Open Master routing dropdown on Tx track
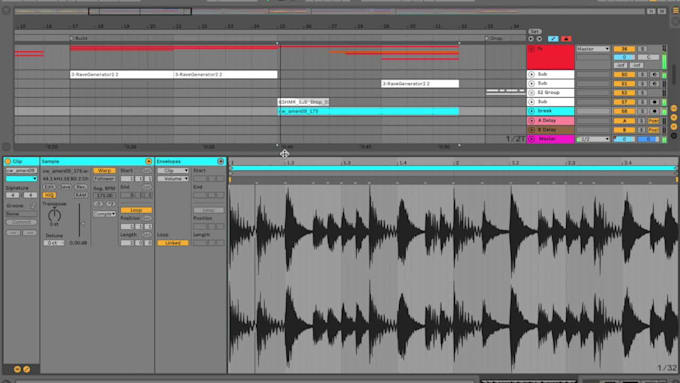This screenshot has width=680, height=383. click(593, 49)
